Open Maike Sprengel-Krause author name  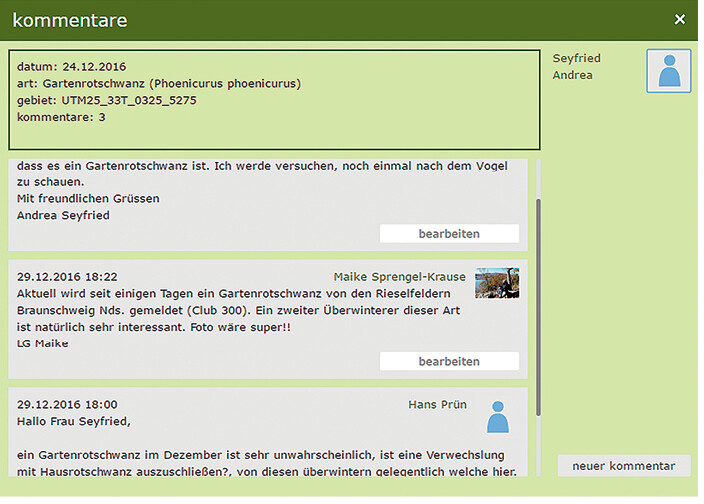[400, 277]
